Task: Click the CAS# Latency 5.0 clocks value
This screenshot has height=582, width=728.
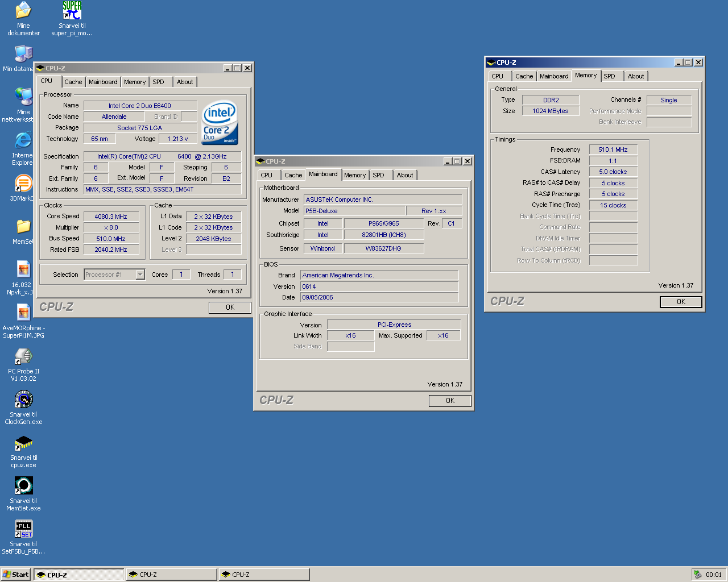Action: point(613,172)
